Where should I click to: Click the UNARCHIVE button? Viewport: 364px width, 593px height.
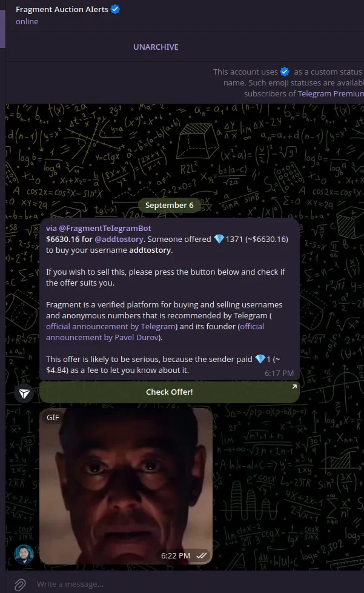click(156, 47)
